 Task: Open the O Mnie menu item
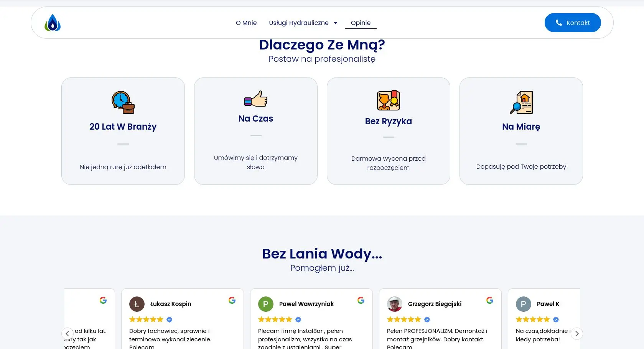pos(246,23)
